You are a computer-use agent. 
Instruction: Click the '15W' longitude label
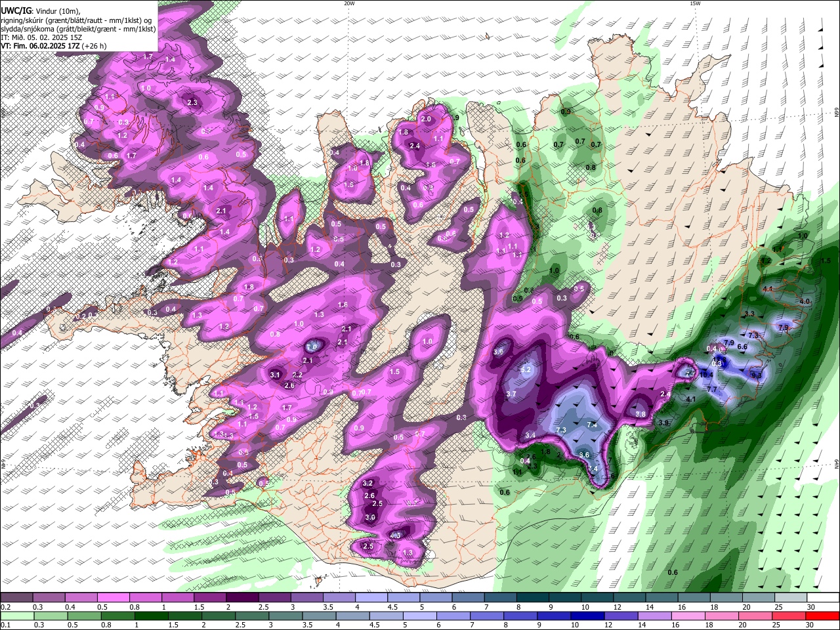(x=695, y=3)
